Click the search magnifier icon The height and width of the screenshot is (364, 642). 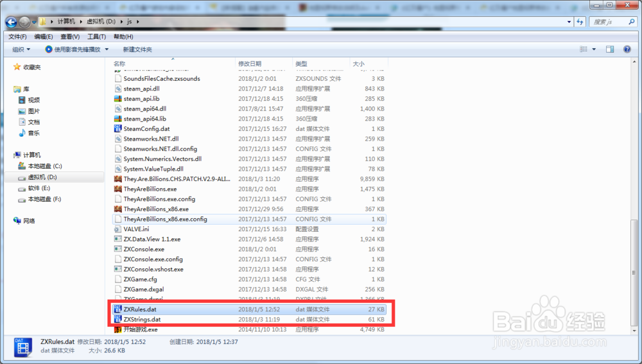(631, 22)
